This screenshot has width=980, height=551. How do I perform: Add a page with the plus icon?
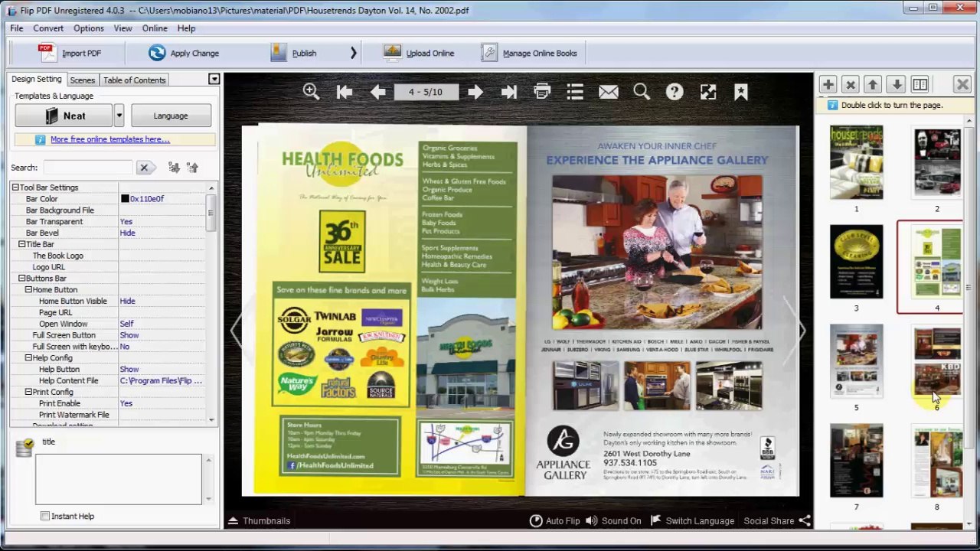coord(828,84)
